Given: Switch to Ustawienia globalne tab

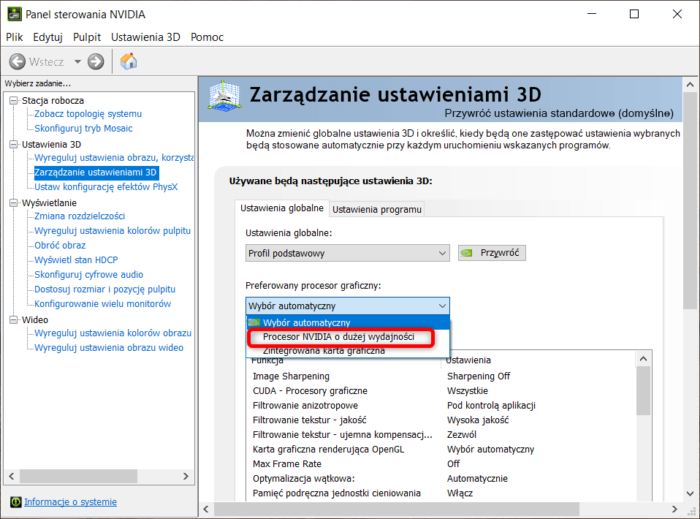Looking at the screenshot, I should pos(282,208).
